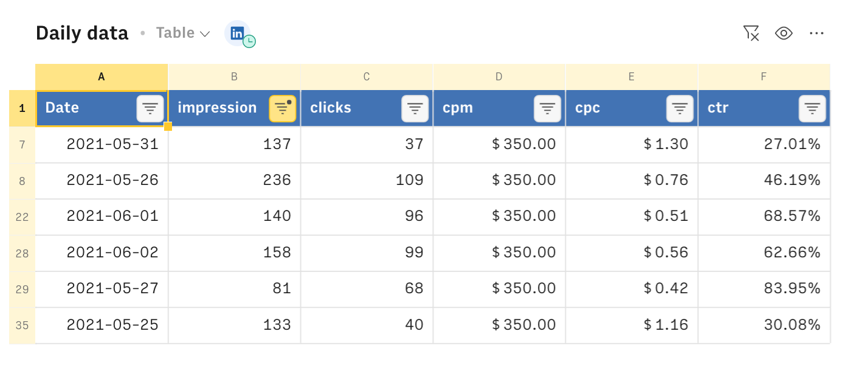This screenshot has height=376, width=868.
Task: Open the clicks column filter
Action: pos(415,109)
